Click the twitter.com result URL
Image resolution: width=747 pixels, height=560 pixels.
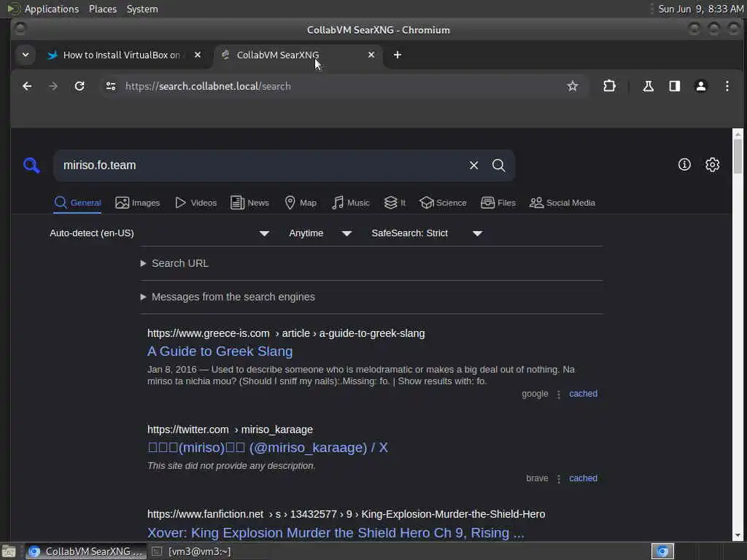pos(230,429)
